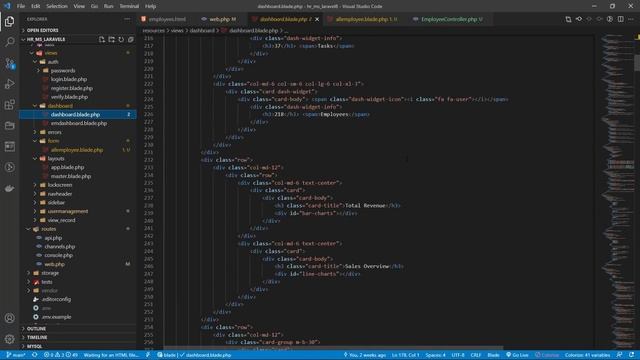This screenshot has height=360, width=640.
Task: Click the editor horizontal scrollbar
Action: pos(333,348)
